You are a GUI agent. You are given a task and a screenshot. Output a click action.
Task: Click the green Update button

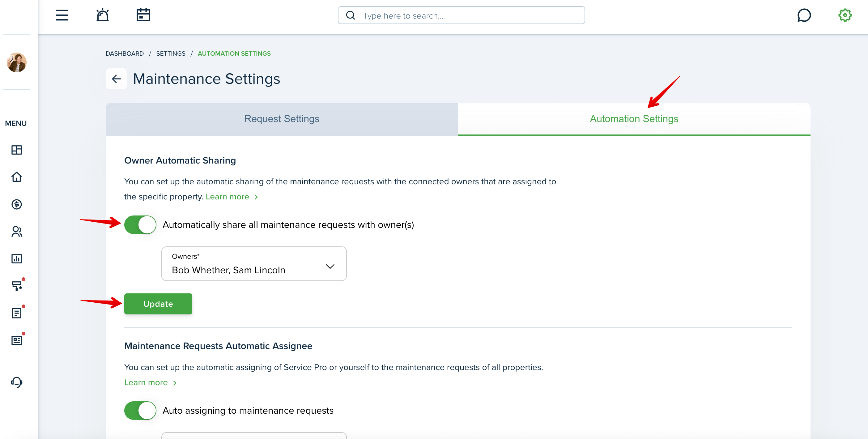[158, 304]
